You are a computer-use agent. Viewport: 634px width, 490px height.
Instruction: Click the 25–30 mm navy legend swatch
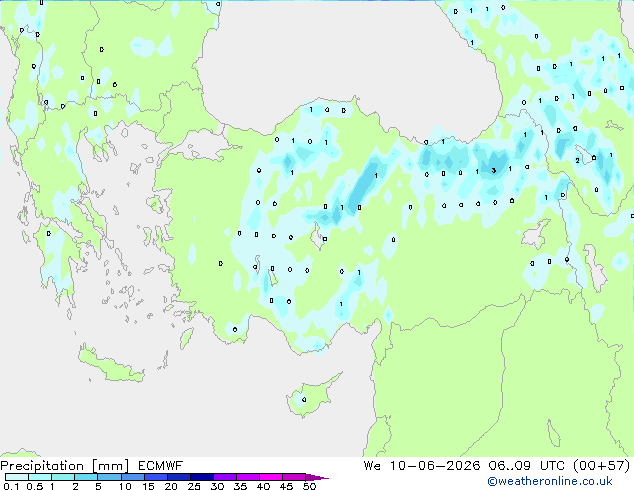tap(201, 477)
